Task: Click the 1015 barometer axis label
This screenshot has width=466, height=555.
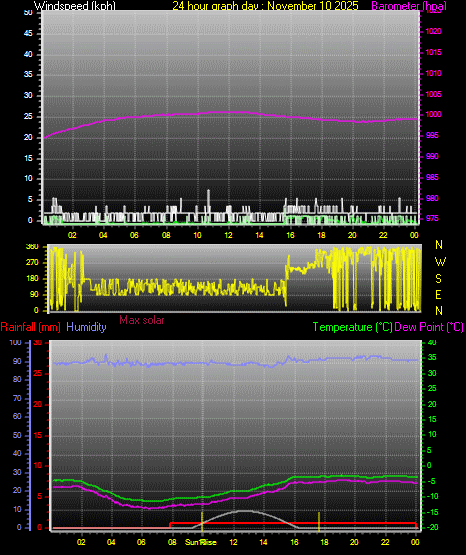Action: 433,52
